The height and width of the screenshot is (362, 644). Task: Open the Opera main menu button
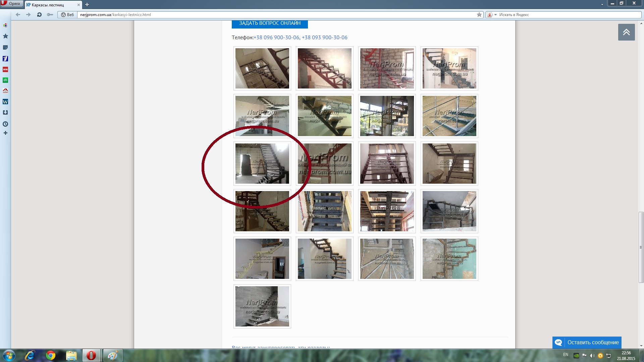[11, 4]
